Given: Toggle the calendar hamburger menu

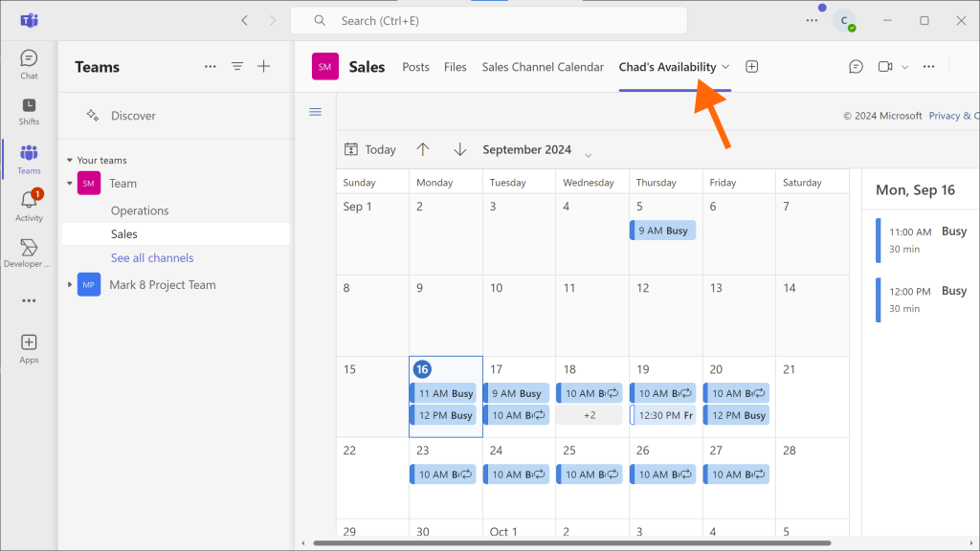Looking at the screenshot, I should click(316, 112).
